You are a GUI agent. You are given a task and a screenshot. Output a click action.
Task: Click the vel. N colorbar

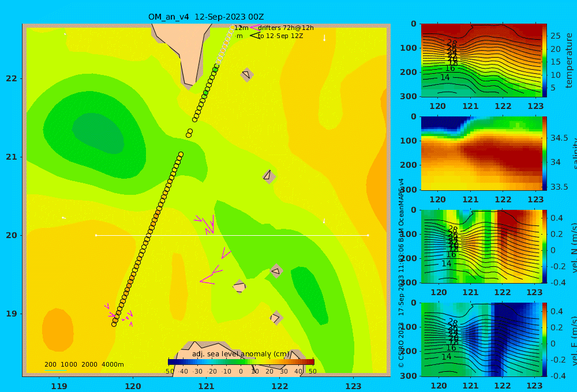click(x=544, y=246)
